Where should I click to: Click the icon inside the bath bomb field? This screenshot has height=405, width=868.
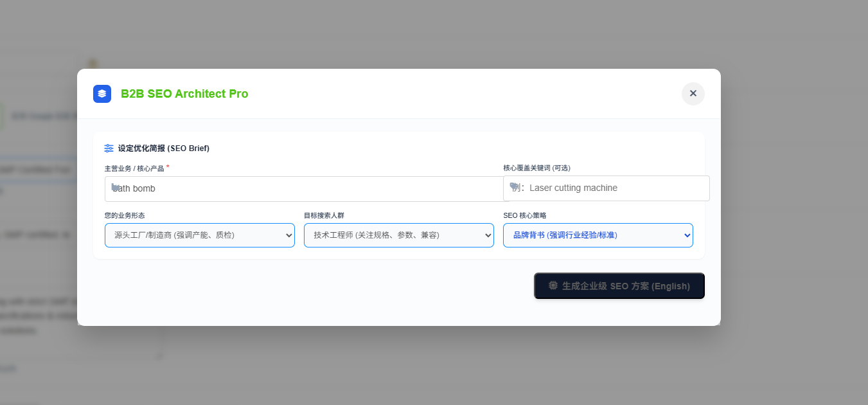(116, 188)
